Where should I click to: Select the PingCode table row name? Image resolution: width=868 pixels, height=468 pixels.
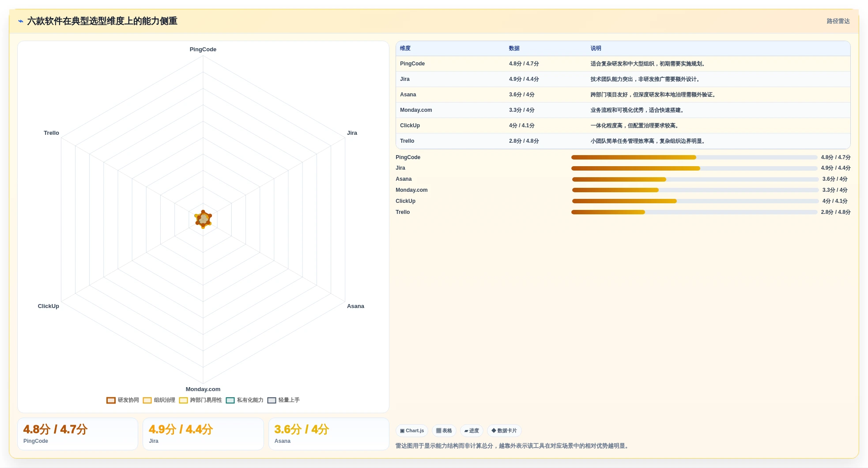point(412,64)
